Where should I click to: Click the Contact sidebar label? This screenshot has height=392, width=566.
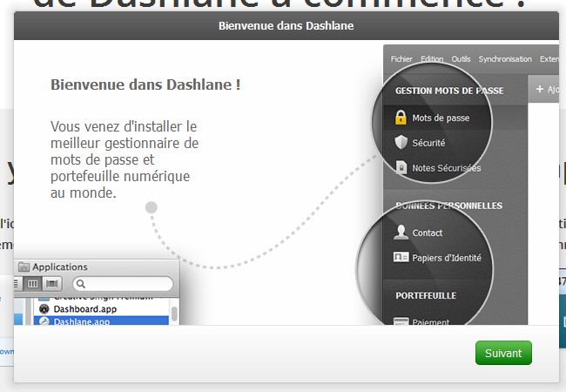427,233
